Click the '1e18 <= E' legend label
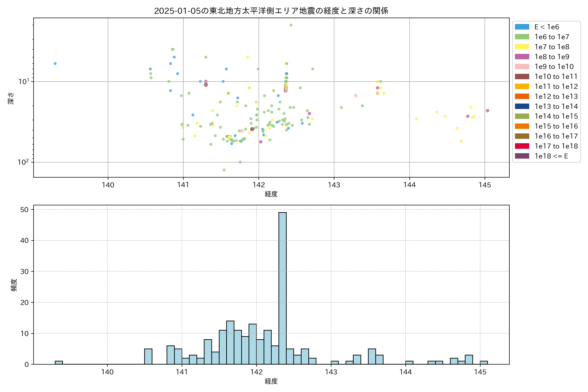The image size is (588, 392). [551, 156]
